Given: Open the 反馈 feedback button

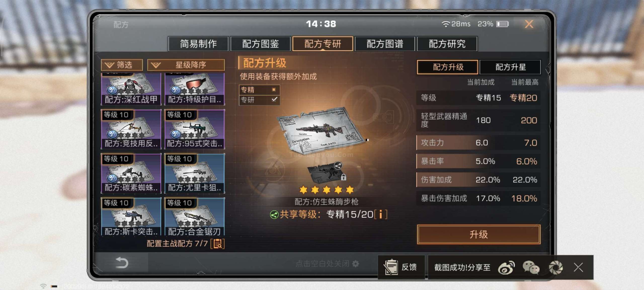Looking at the screenshot, I should (401, 267).
